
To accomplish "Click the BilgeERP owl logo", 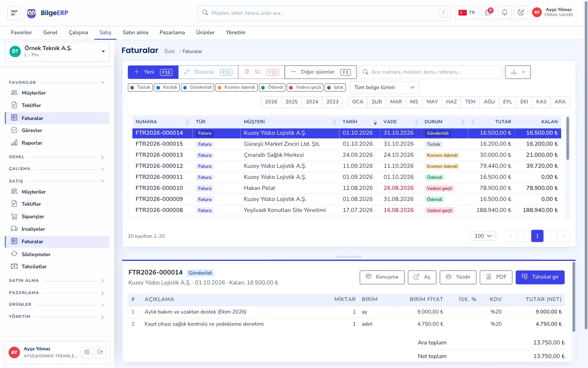I will [32, 13].
